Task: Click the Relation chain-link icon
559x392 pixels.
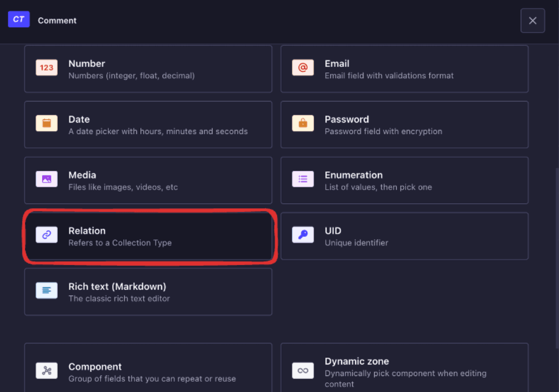Action: (x=47, y=235)
